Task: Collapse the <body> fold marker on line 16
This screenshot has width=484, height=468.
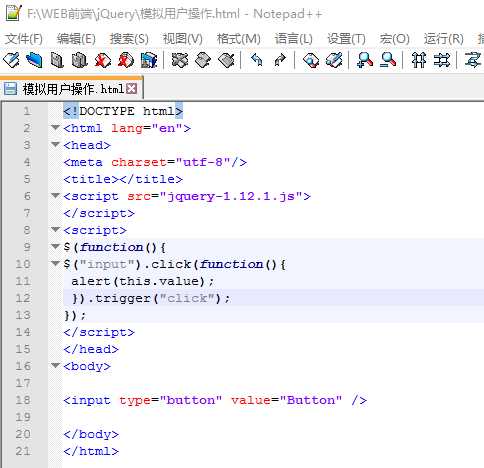Action: pyautogui.click(x=55, y=365)
